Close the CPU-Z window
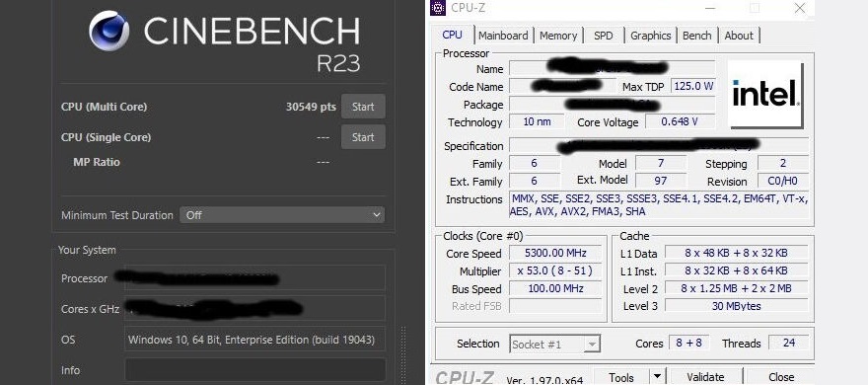This screenshot has height=385, width=868. tap(800, 8)
